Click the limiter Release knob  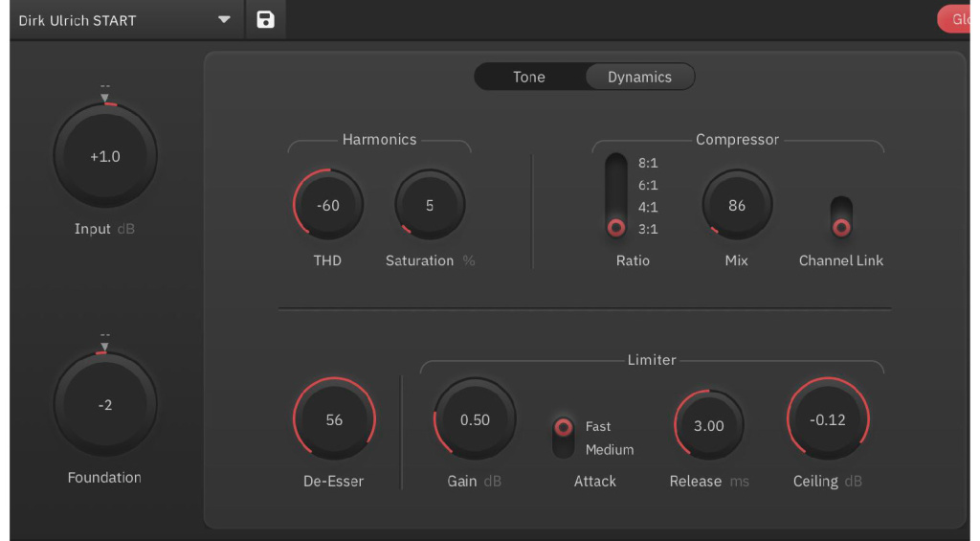click(x=709, y=426)
